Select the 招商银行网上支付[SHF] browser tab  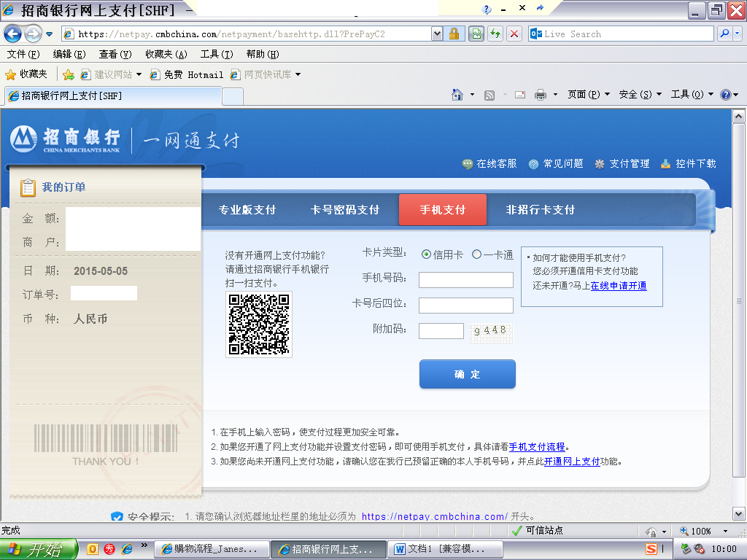pos(113,96)
